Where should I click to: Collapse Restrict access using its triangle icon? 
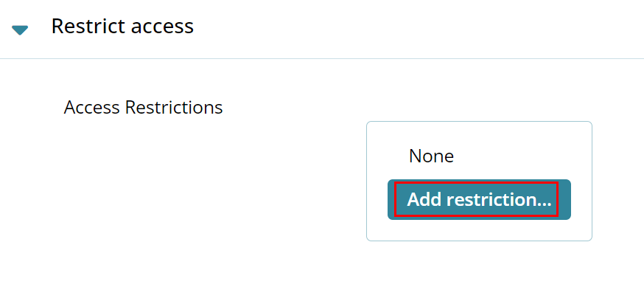tap(21, 30)
